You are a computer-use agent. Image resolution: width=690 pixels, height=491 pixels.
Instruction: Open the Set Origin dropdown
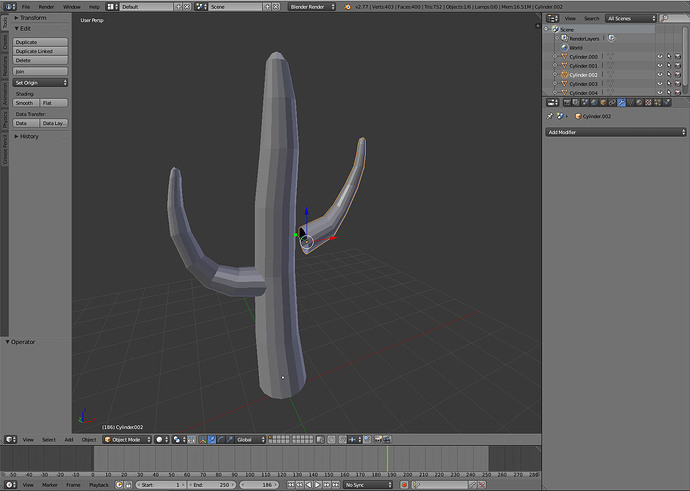tap(40, 83)
